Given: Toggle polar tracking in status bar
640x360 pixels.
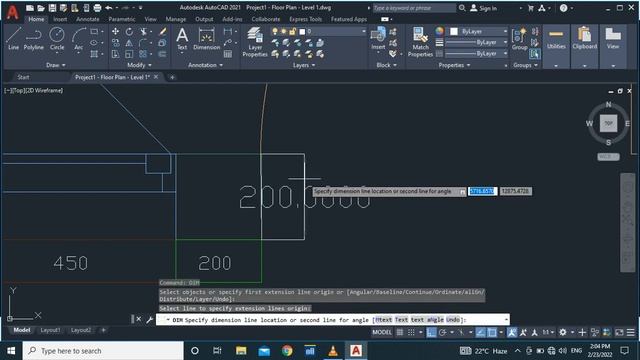Looking at the screenshot, I should pos(442,333).
